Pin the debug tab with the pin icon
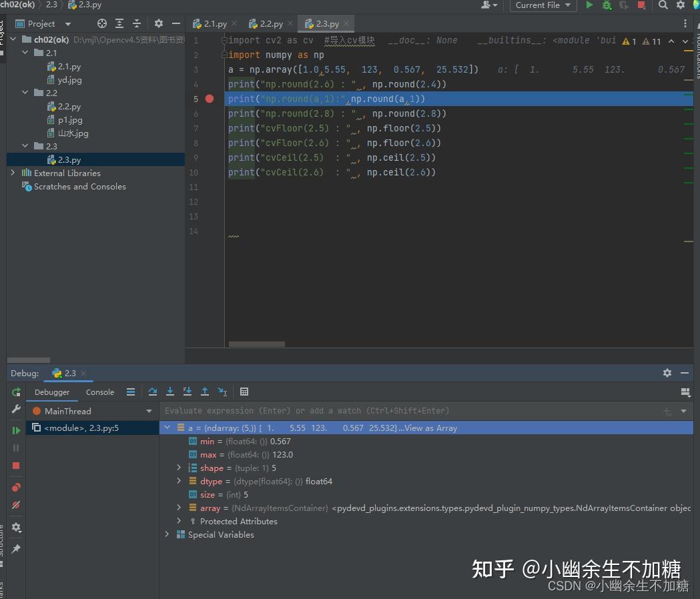The image size is (700, 599). click(x=16, y=547)
